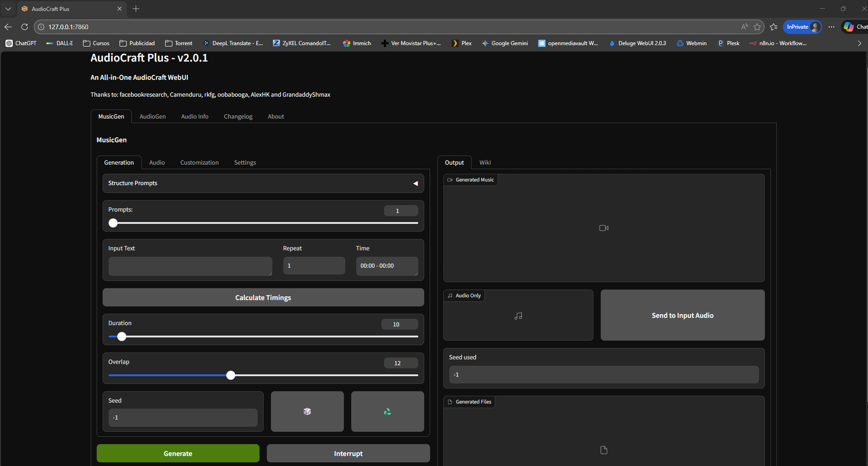The width and height of the screenshot is (868, 466).
Task: Click the recycle reuse seed button
Action: click(387, 411)
